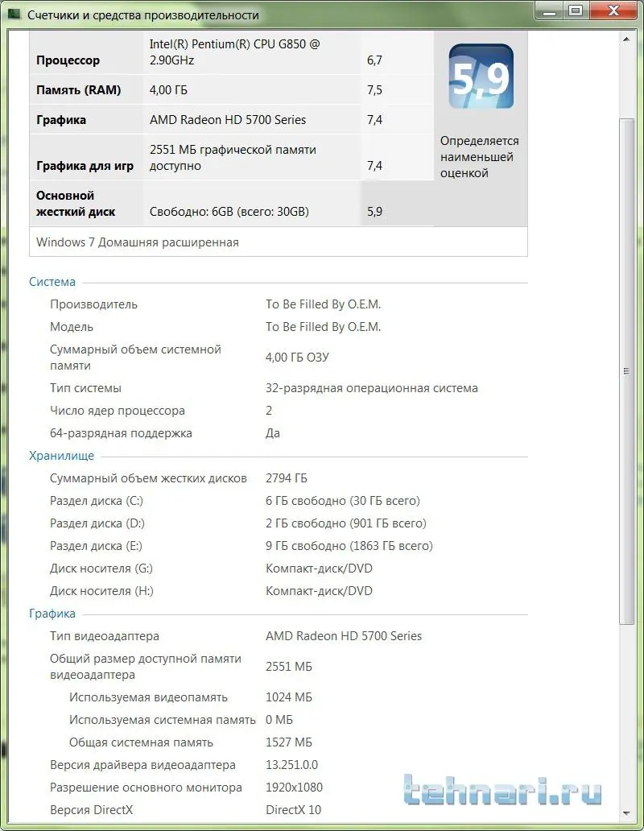
Task: Select the Процессор row label
Action: 68,60
